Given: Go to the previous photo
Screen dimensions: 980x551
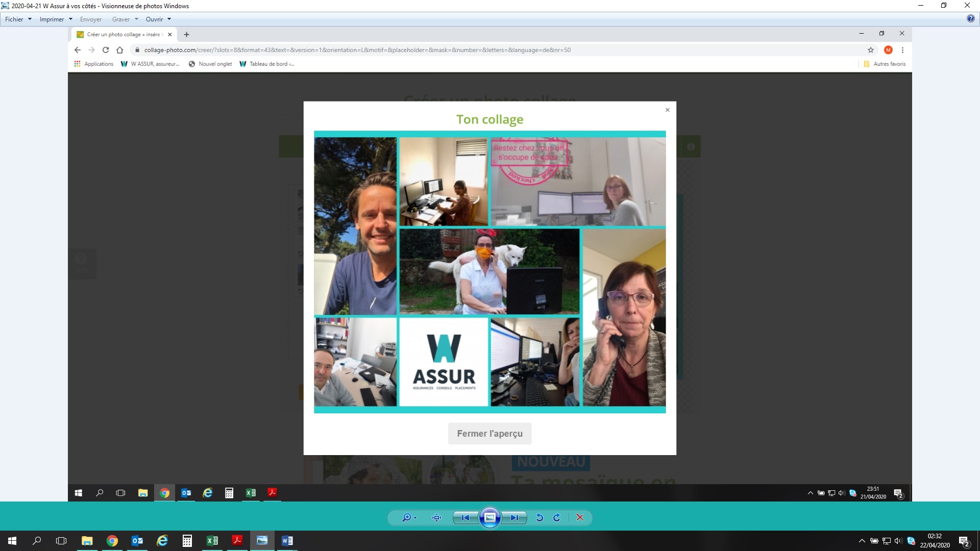Looking at the screenshot, I should [x=465, y=517].
